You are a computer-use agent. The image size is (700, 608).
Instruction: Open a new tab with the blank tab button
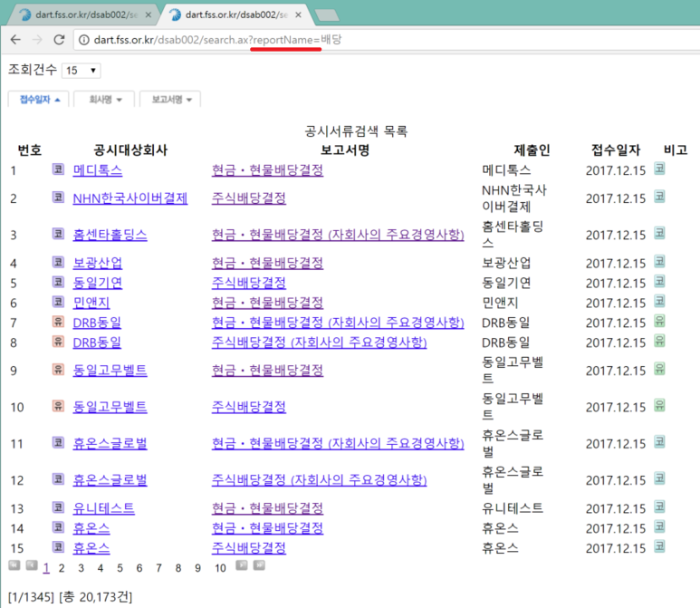coord(327,15)
